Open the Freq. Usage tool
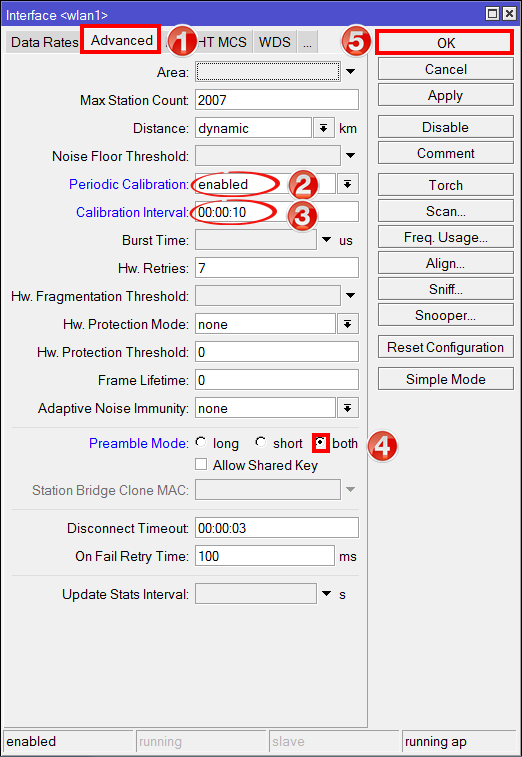Viewport: 522px width, 757px height. coord(445,237)
